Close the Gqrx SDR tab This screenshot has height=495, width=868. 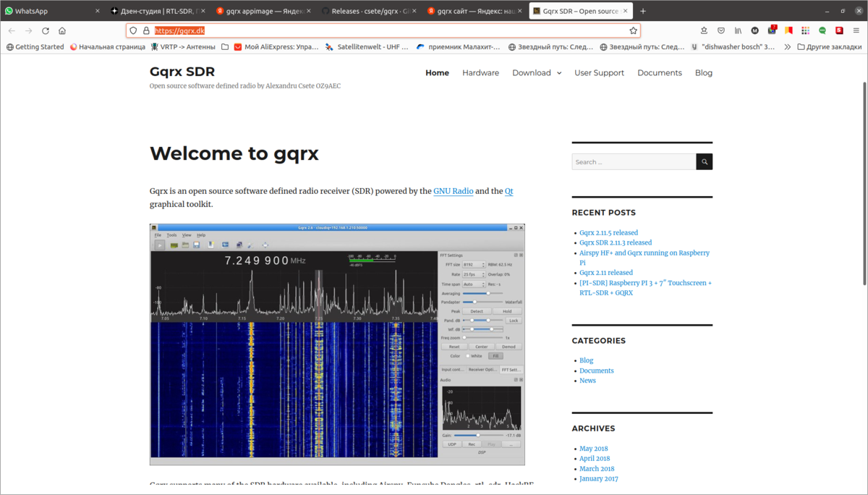[626, 11]
